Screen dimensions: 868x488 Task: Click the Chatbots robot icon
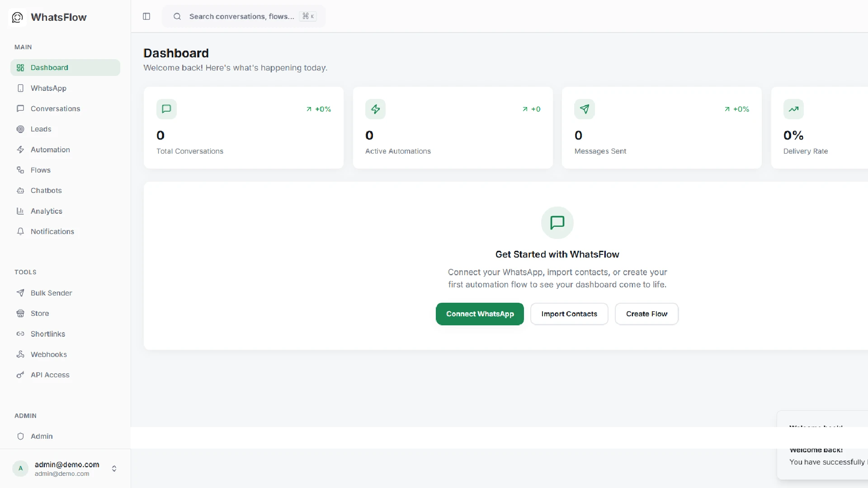[x=20, y=191]
